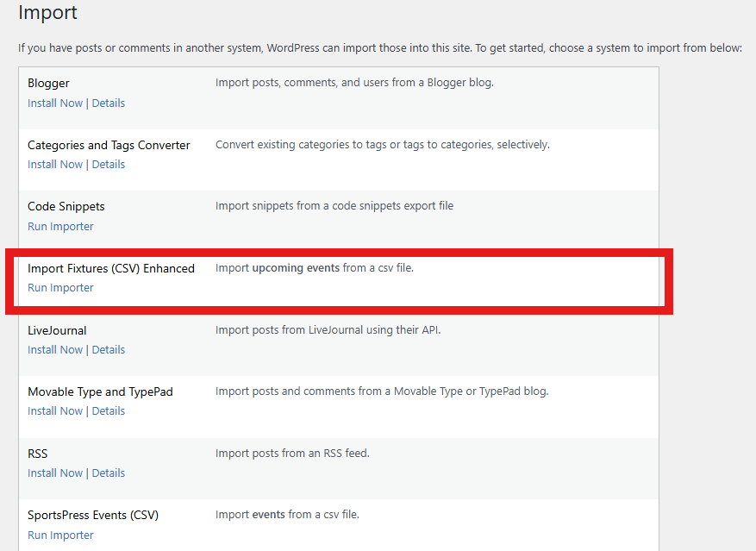This screenshot has height=551, width=756.
Task: Select the highlighted Import Fixtures (CSV) Enhanced row
Action: (111, 268)
